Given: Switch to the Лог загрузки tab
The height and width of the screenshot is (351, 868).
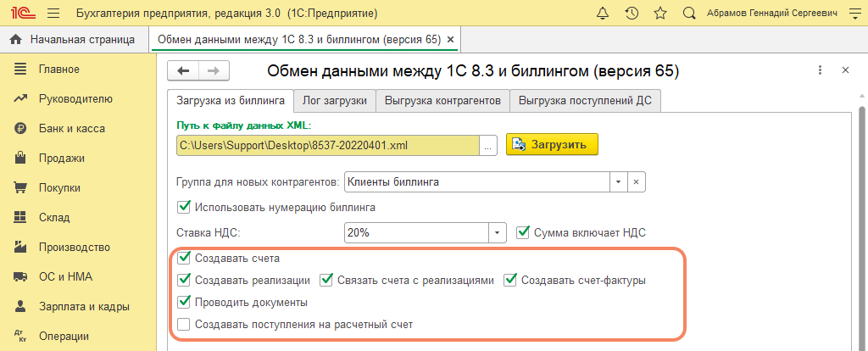Looking at the screenshot, I should (x=335, y=101).
